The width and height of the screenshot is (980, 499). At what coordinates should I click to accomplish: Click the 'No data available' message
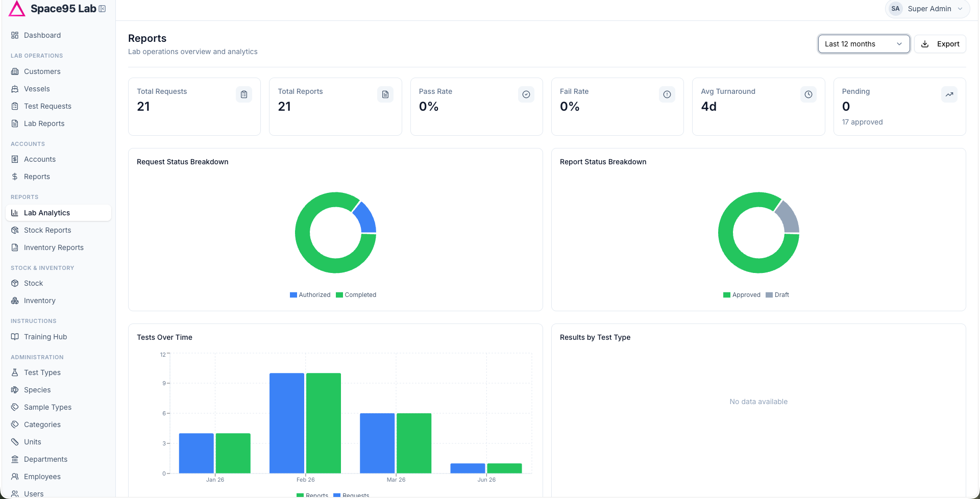click(758, 402)
